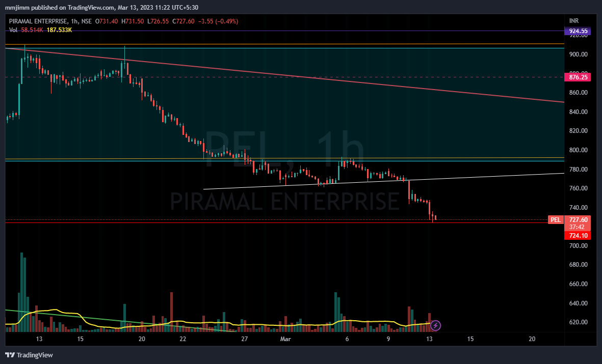
Task: Click the 760.00 price axis label
Action: tap(578, 188)
